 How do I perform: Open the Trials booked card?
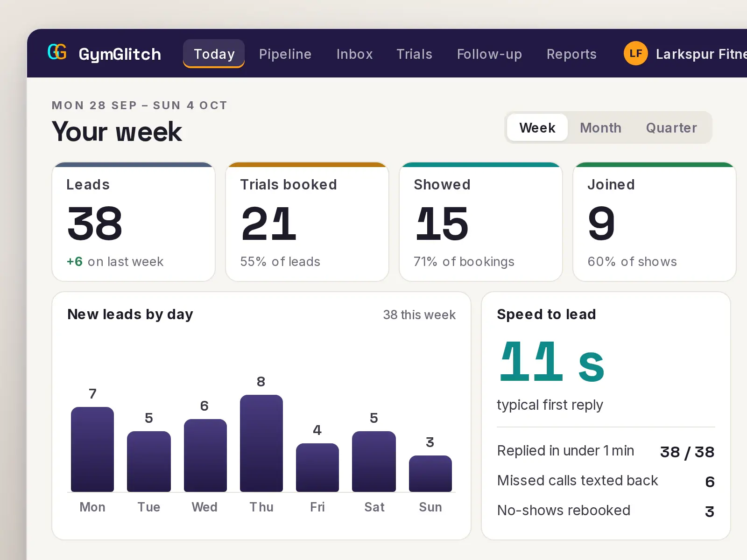coord(307,222)
